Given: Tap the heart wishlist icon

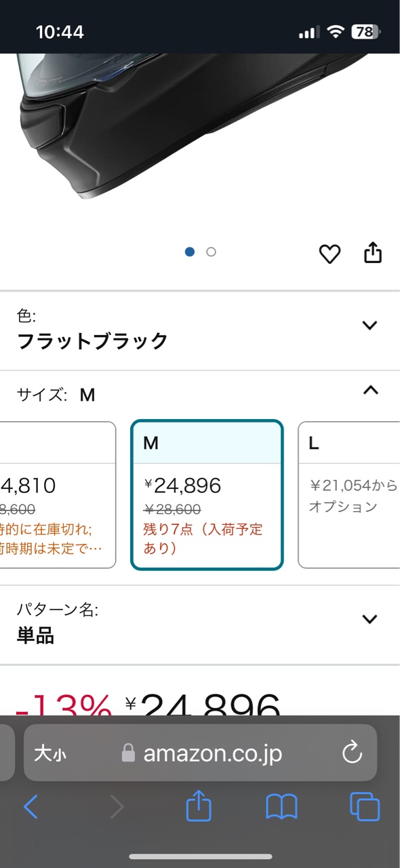Looking at the screenshot, I should click(329, 254).
